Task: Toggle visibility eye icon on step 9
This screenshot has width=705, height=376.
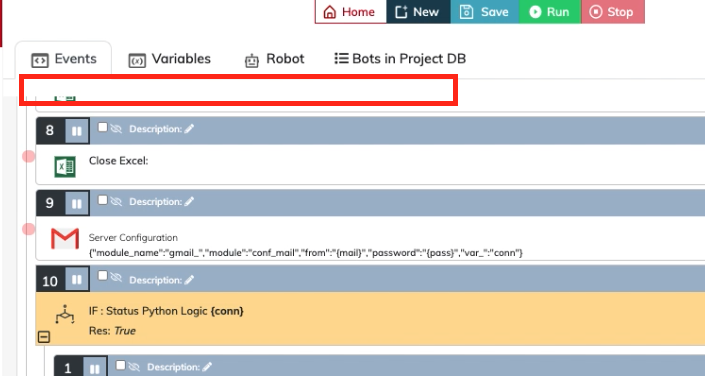Action: pyautogui.click(x=116, y=201)
